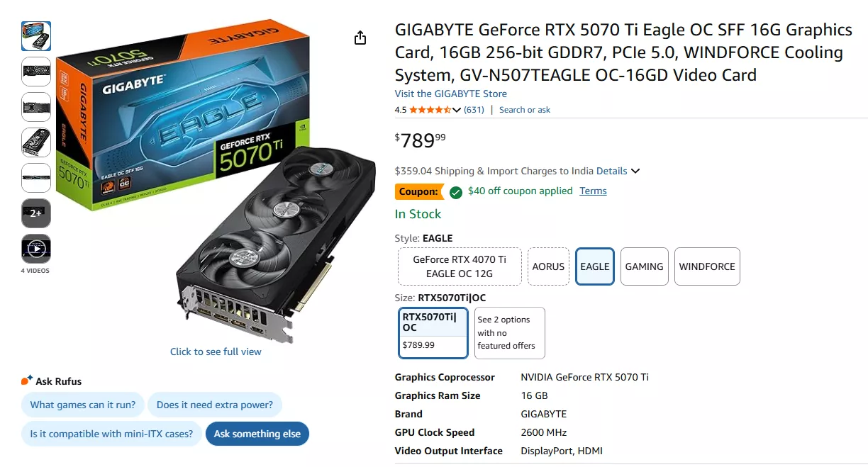Expand See 2 options with no featured offers
Viewport: 868px width, 467px height.
(x=509, y=332)
